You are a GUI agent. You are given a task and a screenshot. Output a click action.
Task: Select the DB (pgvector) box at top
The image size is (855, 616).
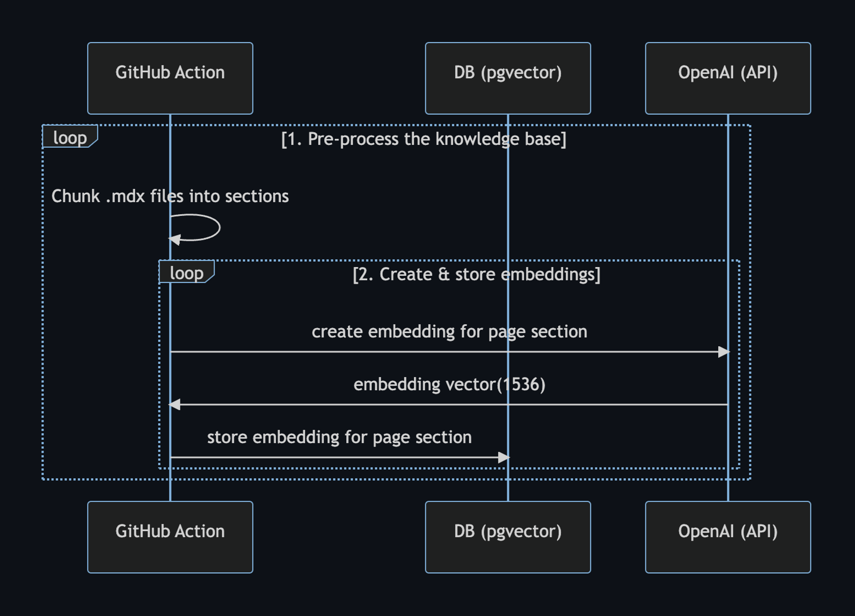[x=508, y=77]
